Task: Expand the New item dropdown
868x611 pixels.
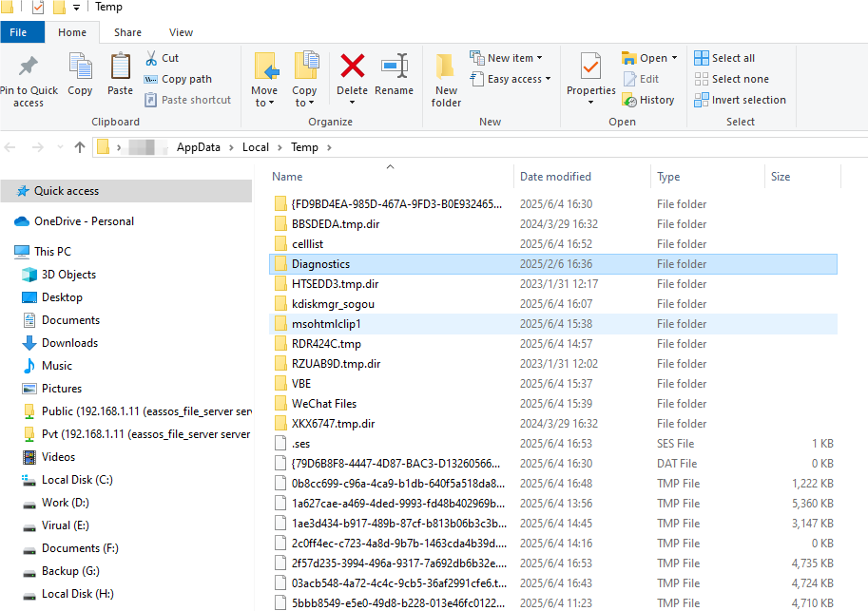Action: point(506,58)
